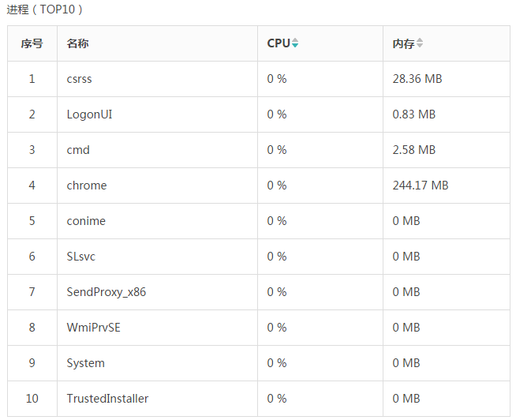Screen dimensions: 516x420
Task: Click the conime process name
Action: (86, 221)
